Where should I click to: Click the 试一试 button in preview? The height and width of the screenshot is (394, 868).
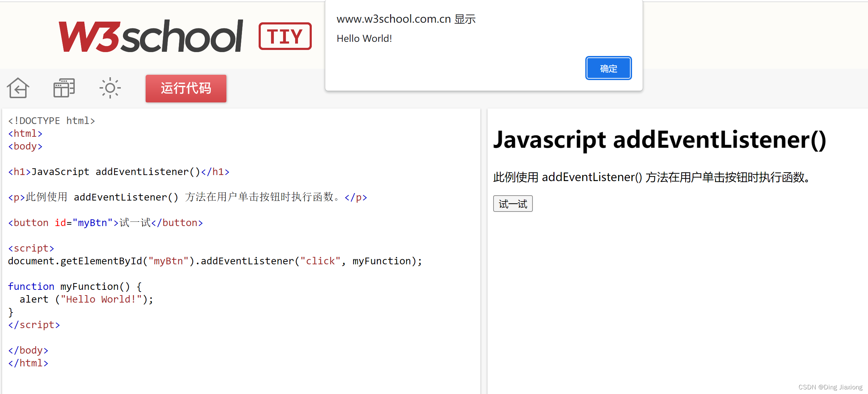(513, 204)
